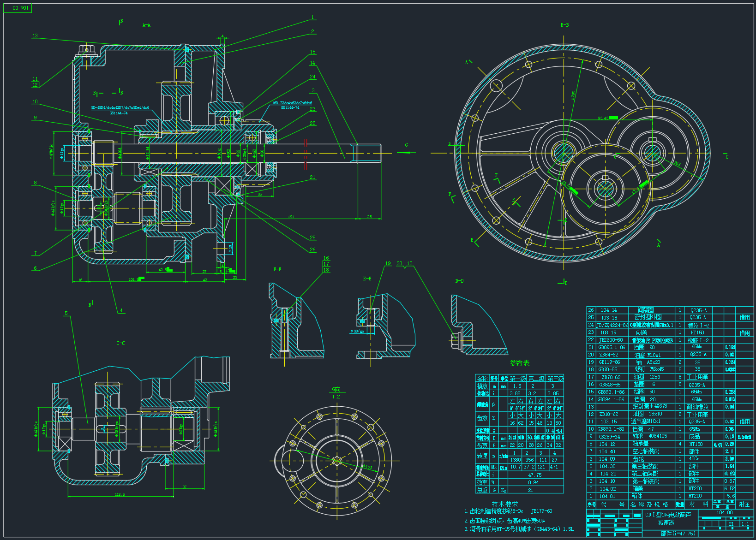Click part code 104.14 in the parts list
Image resolution: width=756 pixels, height=540 pixels.
[x=608, y=310]
